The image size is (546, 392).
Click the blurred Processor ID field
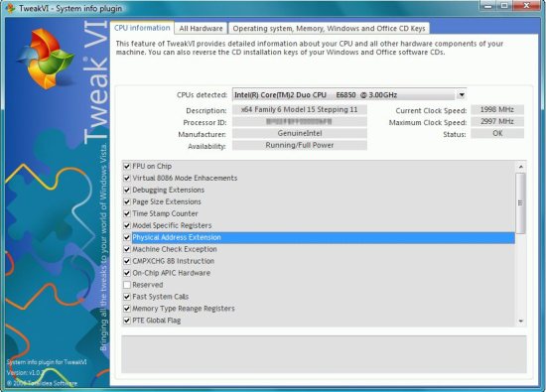pos(300,121)
